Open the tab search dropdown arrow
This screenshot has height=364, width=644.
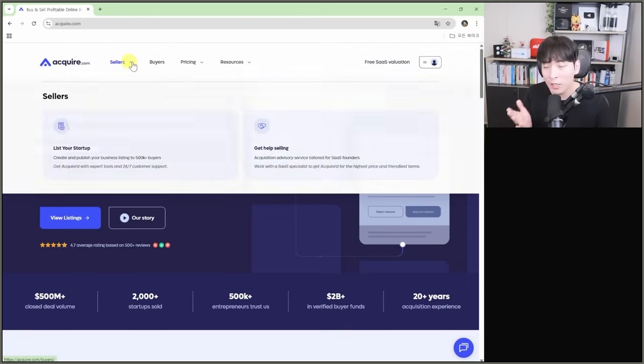coord(9,9)
